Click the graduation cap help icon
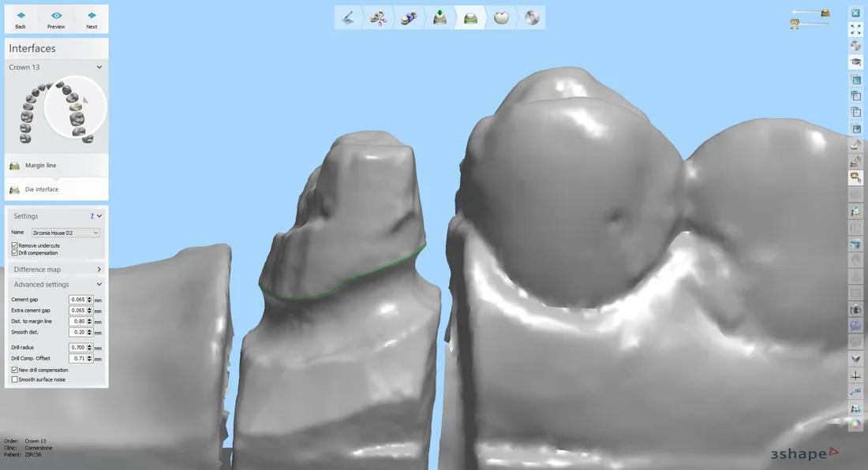The height and width of the screenshot is (470, 868). click(x=855, y=62)
